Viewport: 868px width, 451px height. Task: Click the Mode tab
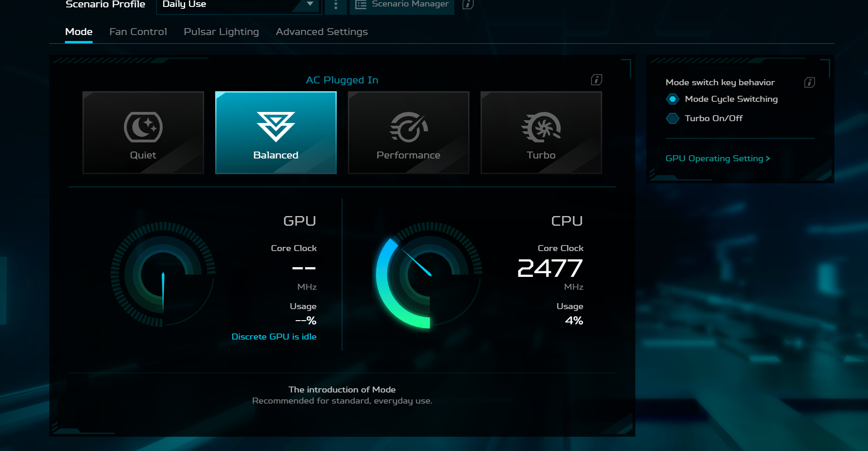[79, 32]
